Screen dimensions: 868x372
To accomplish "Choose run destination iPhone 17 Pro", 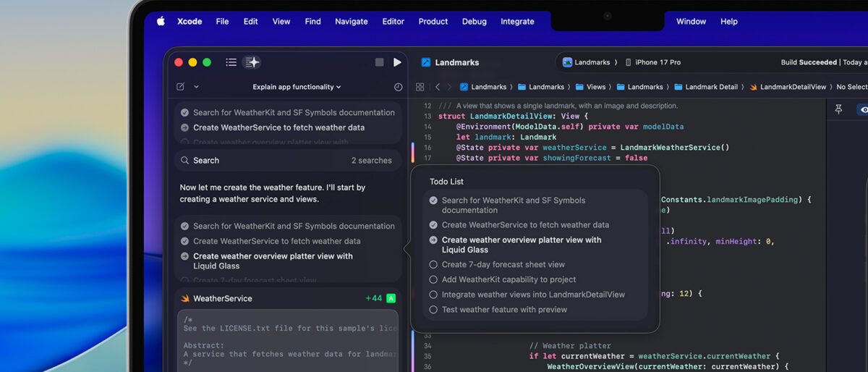I will pos(652,62).
